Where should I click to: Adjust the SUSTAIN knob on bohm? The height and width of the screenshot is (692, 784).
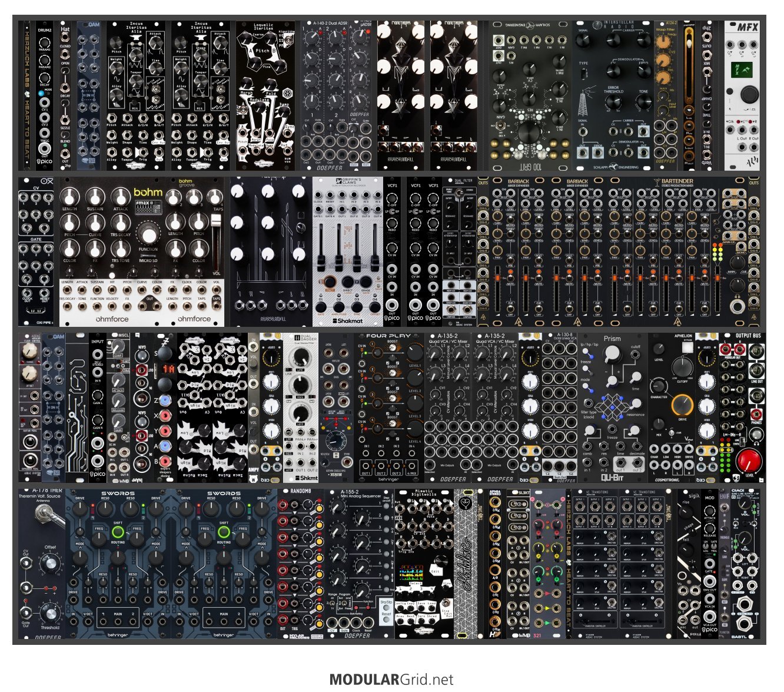point(95,197)
